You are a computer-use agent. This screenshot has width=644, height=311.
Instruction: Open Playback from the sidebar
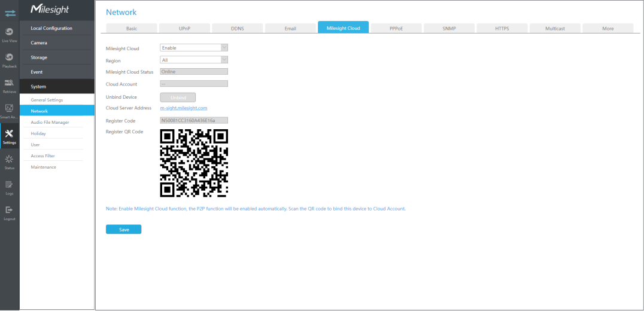10,60
